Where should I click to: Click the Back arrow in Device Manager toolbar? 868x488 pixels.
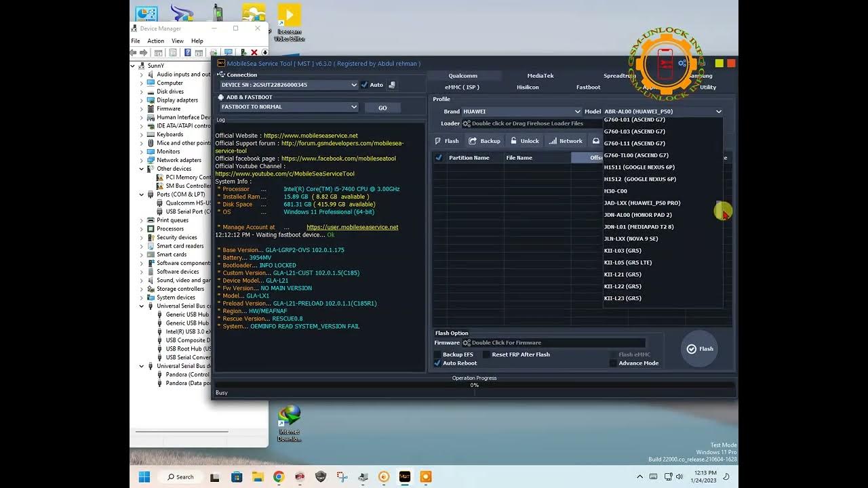click(x=134, y=52)
